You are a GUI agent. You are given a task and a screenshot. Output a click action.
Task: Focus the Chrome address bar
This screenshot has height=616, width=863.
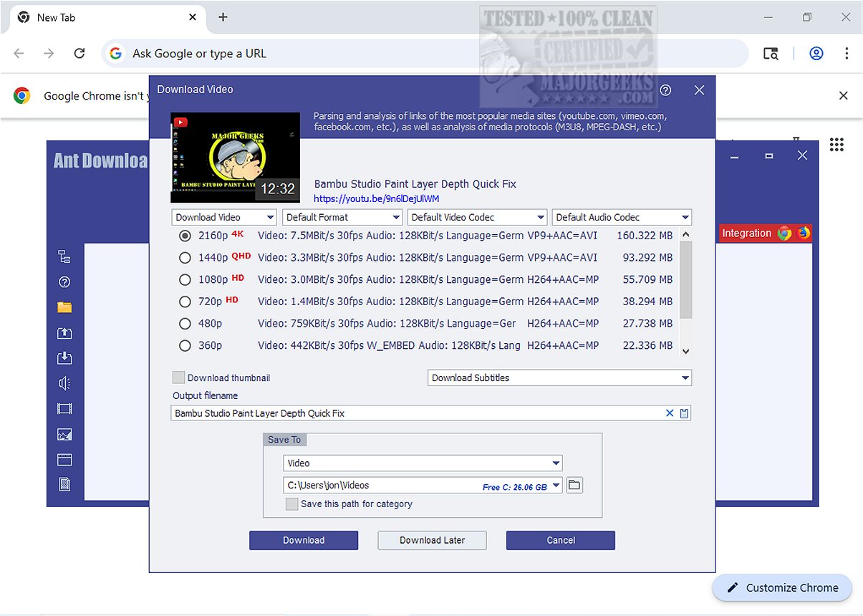[x=425, y=54]
